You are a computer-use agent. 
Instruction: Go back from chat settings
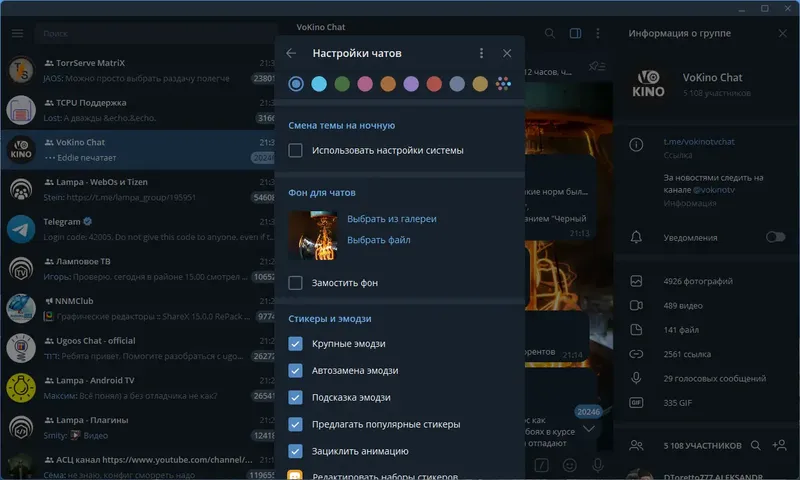point(291,53)
